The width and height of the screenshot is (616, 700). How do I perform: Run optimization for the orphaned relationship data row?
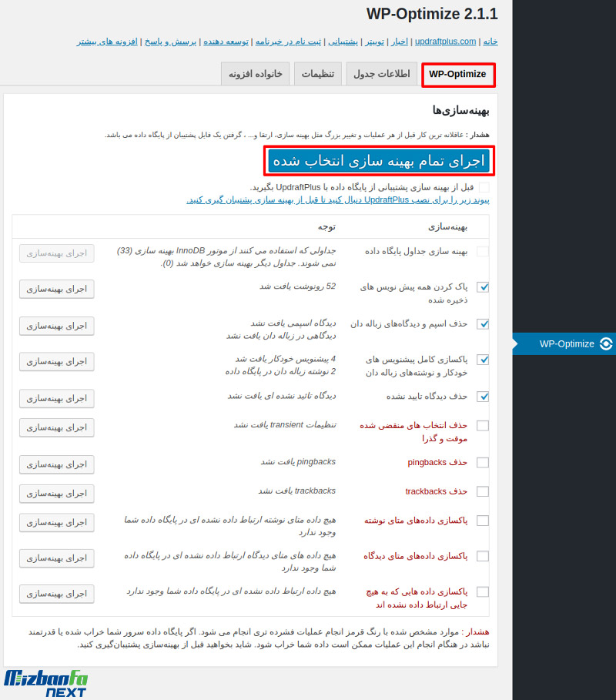[57, 594]
